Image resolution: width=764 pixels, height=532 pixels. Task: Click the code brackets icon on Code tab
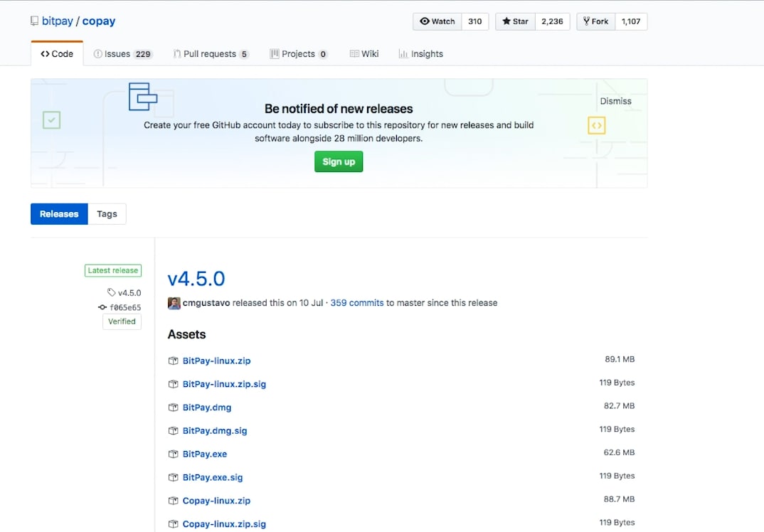[x=45, y=54]
